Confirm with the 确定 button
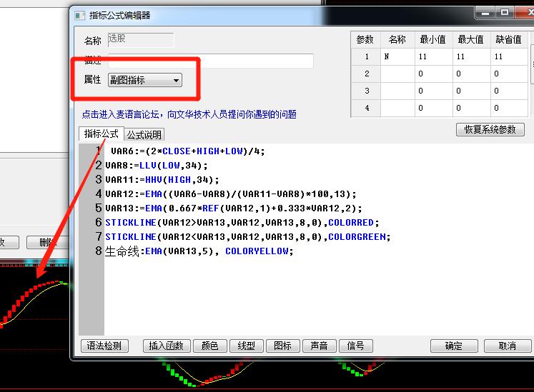The image size is (534, 392). pos(454,346)
